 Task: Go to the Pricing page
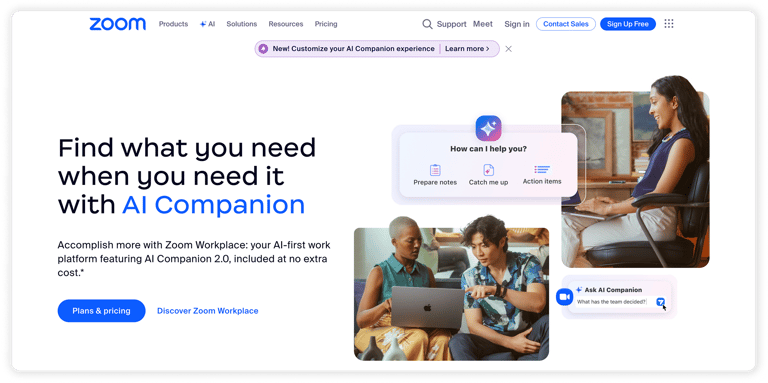point(326,24)
